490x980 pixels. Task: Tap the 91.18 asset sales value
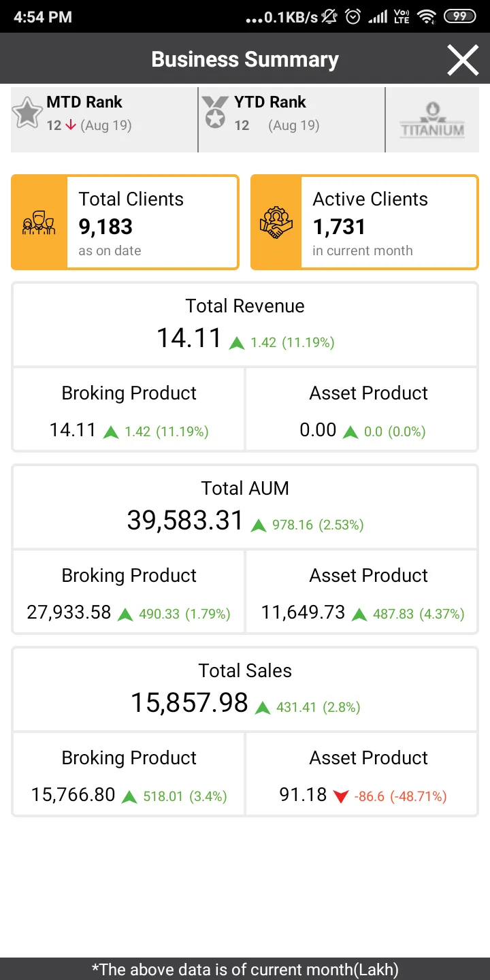click(303, 795)
